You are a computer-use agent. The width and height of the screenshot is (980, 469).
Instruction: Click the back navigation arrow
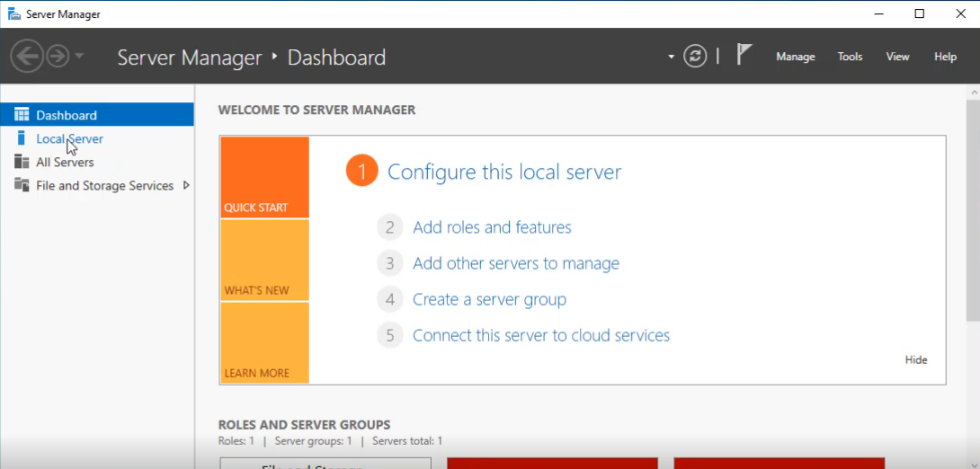27,57
